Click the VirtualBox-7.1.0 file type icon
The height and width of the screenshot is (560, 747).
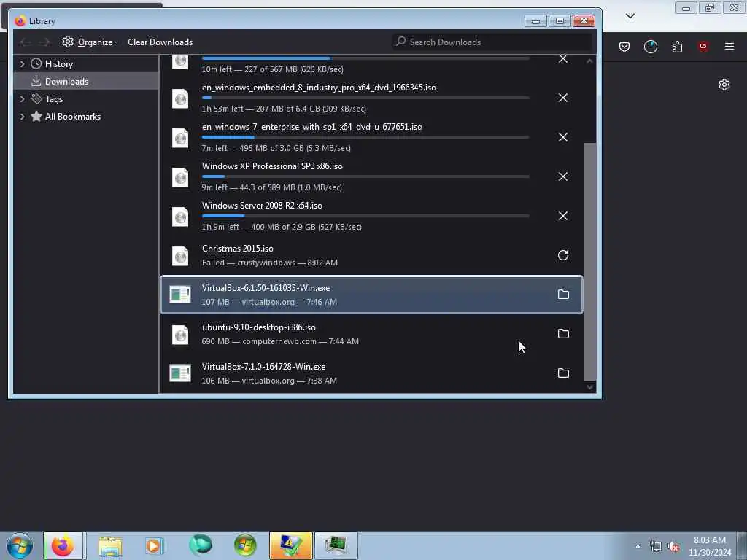tap(180, 373)
